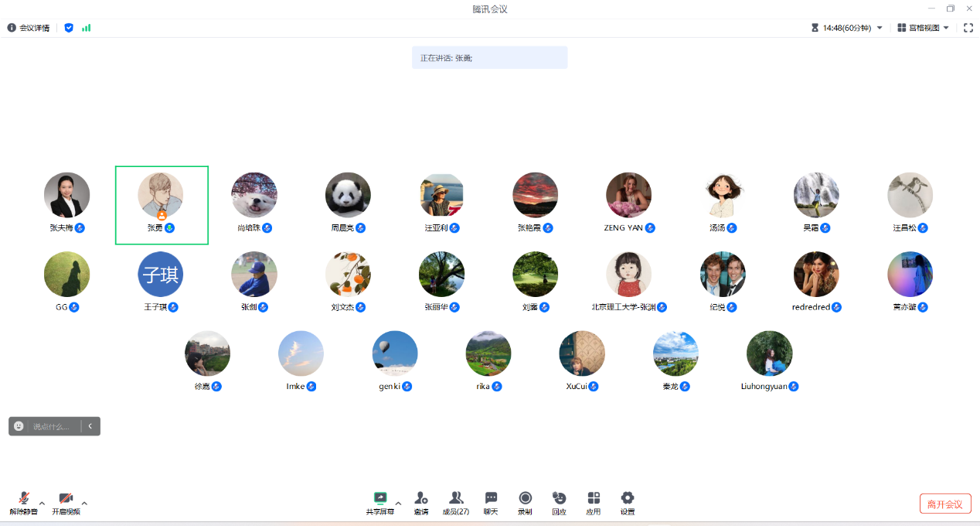This screenshot has height=526, width=980.
Task: Click the 离开会议 leave meeting button
Action: [x=944, y=504]
